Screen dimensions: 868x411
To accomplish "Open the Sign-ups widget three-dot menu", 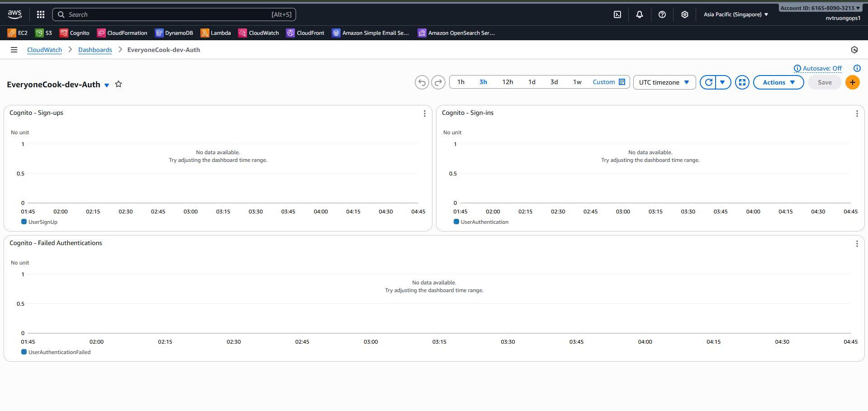I will tap(425, 113).
